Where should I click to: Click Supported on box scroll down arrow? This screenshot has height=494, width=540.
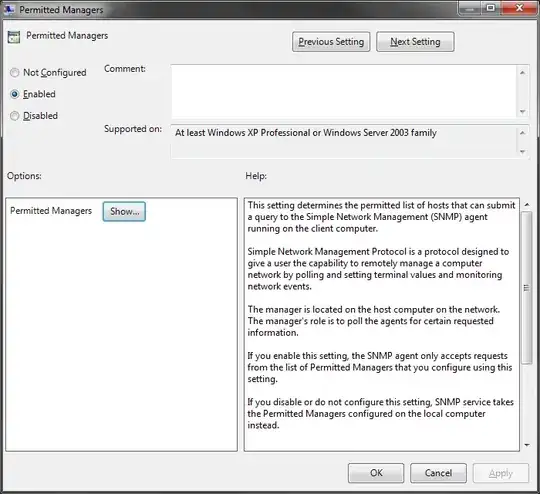pos(522,152)
